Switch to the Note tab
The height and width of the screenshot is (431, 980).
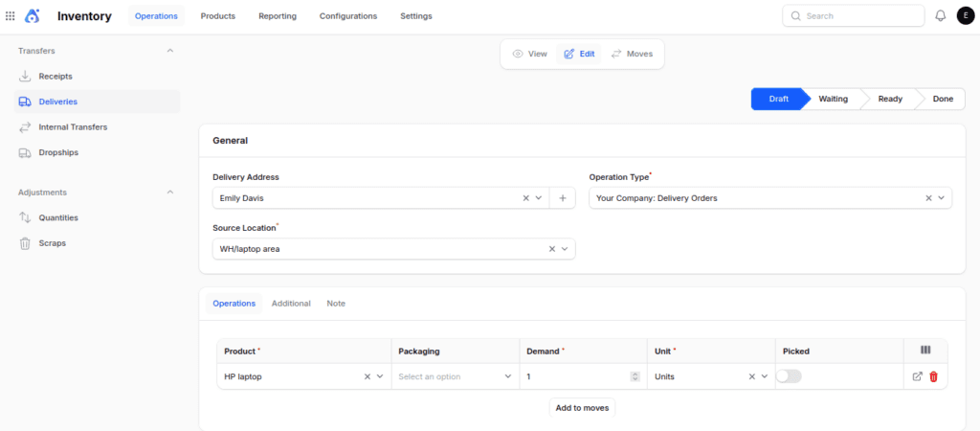tap(336, 304)
